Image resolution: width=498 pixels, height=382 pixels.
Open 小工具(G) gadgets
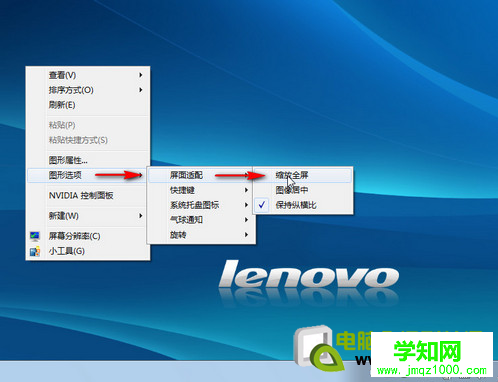point(88,251)
